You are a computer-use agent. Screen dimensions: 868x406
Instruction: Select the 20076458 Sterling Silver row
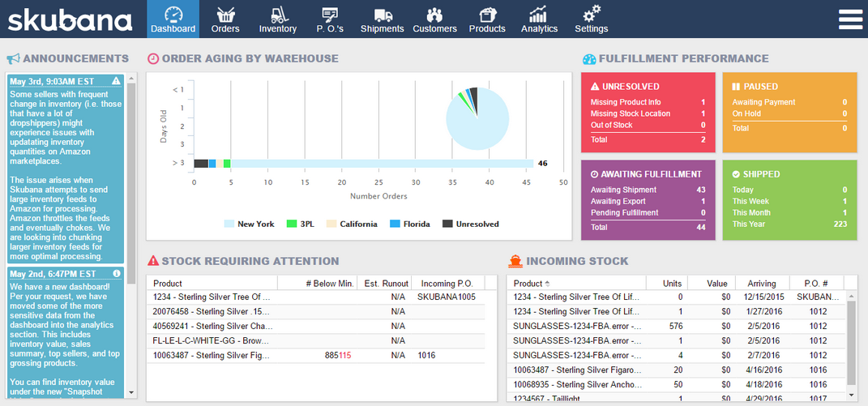pyautogui.click(x=315, y=311)
